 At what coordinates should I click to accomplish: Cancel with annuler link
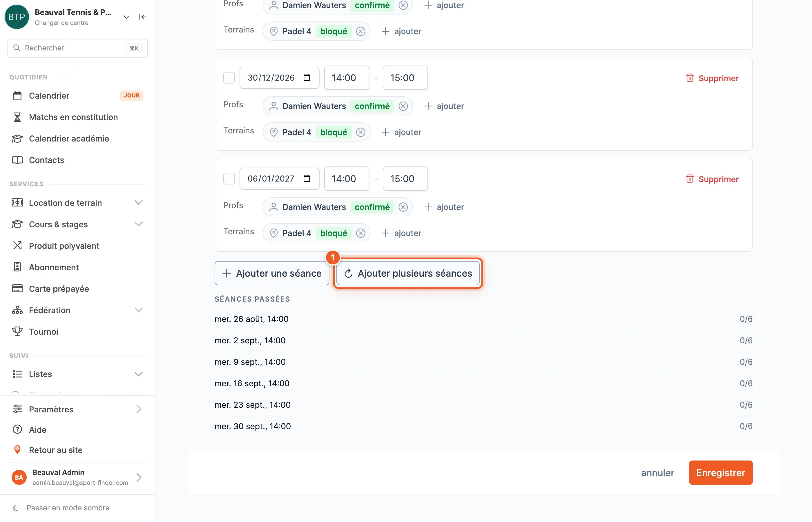pos(657,473)
